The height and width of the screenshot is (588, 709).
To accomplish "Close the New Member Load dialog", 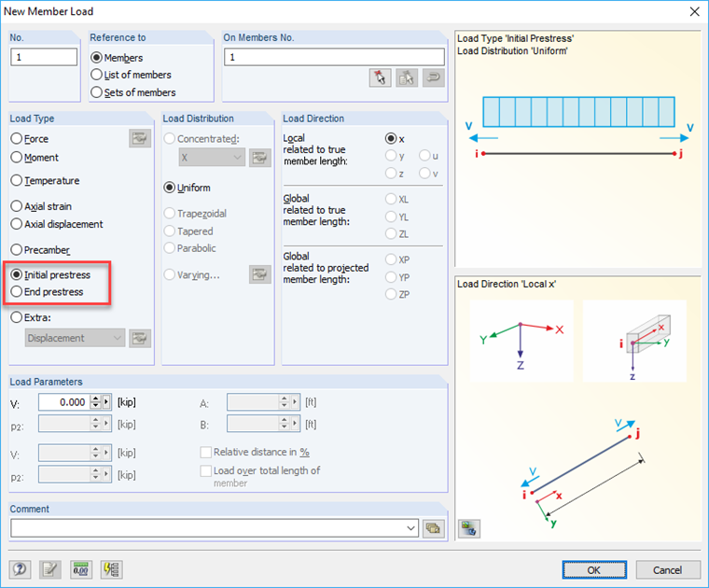I will [694, 12].
